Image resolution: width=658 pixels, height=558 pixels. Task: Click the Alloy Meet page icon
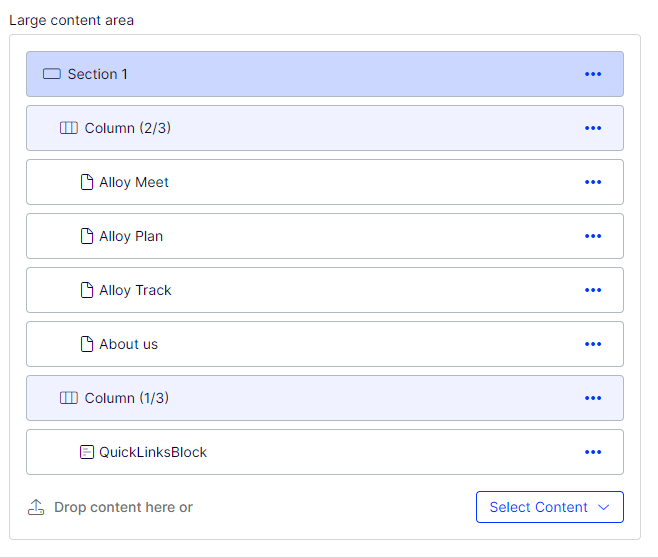[x=87, y=182]
